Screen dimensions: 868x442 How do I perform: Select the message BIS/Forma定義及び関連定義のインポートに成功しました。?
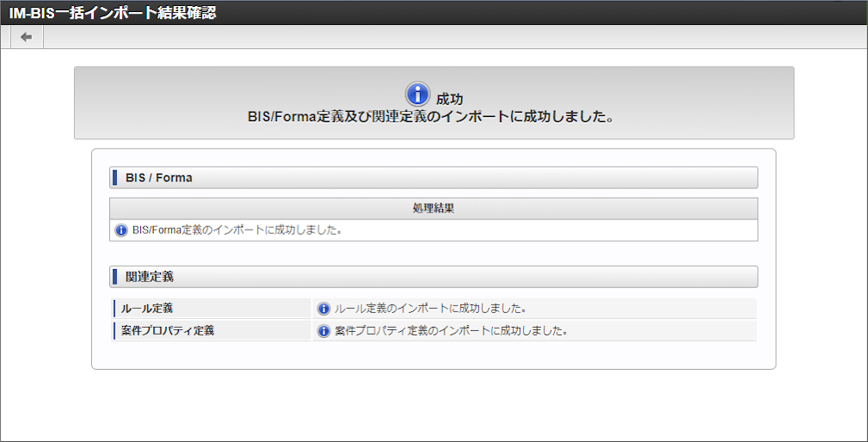pos(431,118)
